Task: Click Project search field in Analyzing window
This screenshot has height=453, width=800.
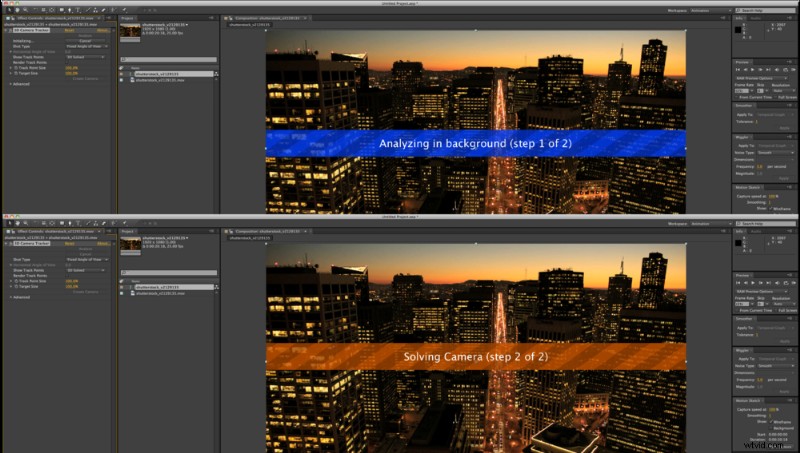Action: coord(169,60)
